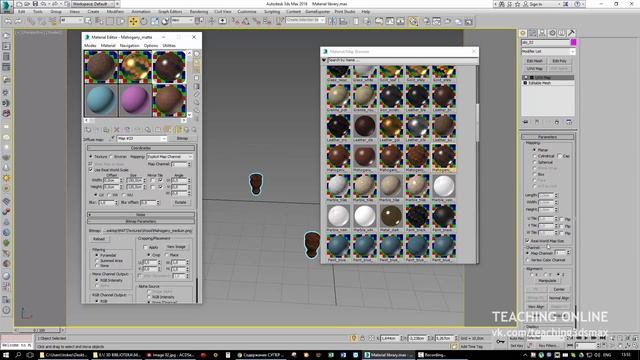Open the Motion command panel tab
The image size is (640, 360).
552,33
